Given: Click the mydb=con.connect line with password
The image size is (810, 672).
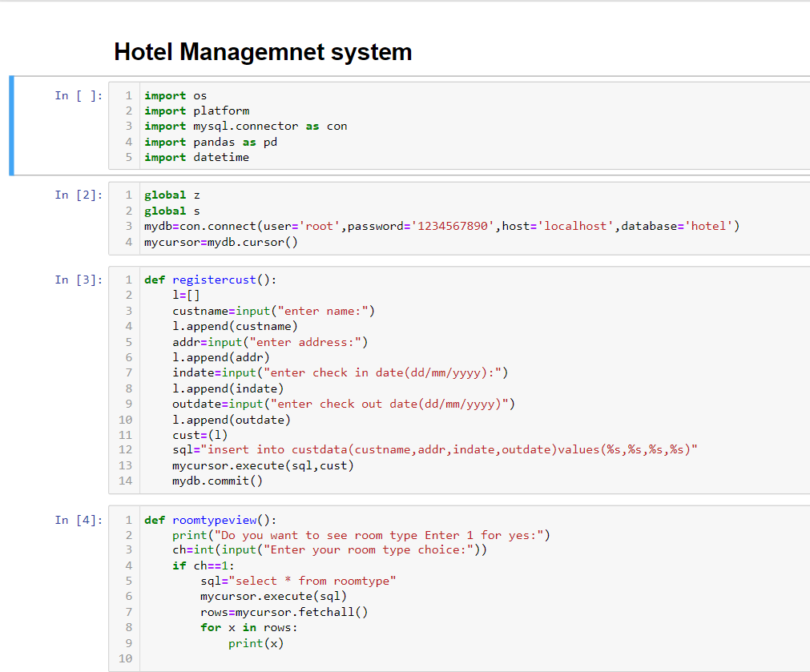Looking at the screenshot, I should 441,227.
